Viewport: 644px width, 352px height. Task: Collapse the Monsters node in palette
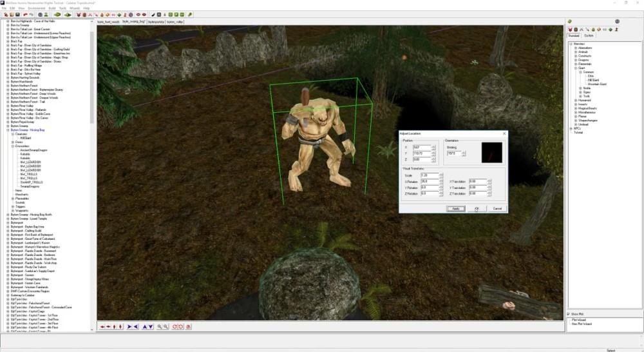[571, 44]
